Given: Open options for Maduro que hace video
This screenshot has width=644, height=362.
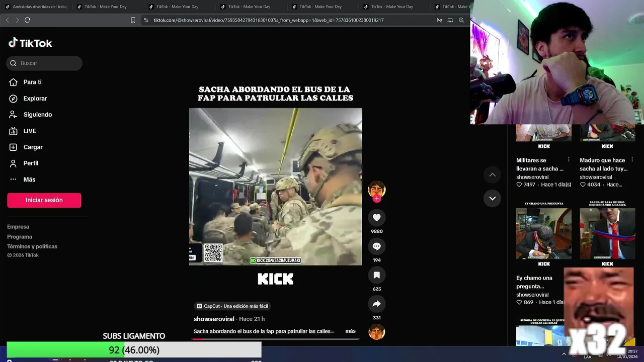Looking at the screenshot, I should [x=632, y=159].
